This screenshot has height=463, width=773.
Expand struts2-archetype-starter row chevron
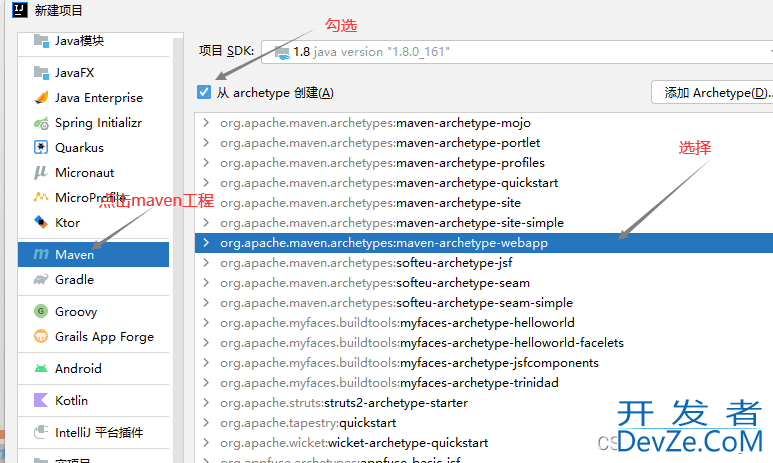coord(206,402)
